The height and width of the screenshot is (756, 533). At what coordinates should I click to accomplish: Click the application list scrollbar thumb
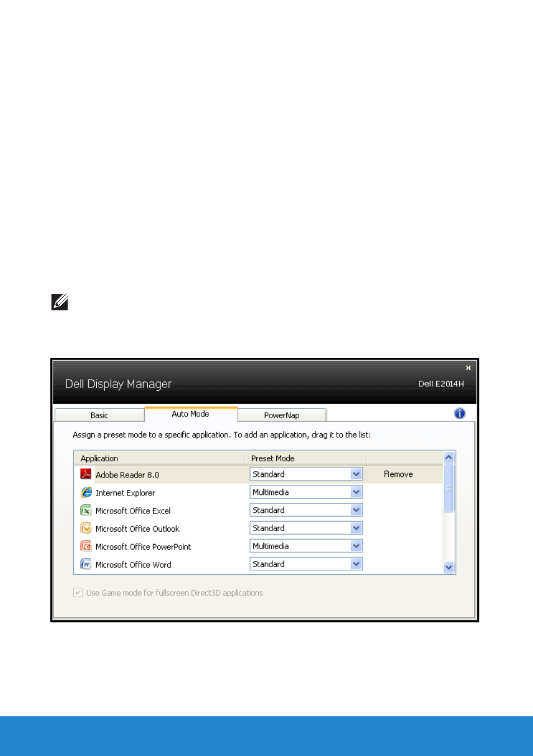[449, 488]
